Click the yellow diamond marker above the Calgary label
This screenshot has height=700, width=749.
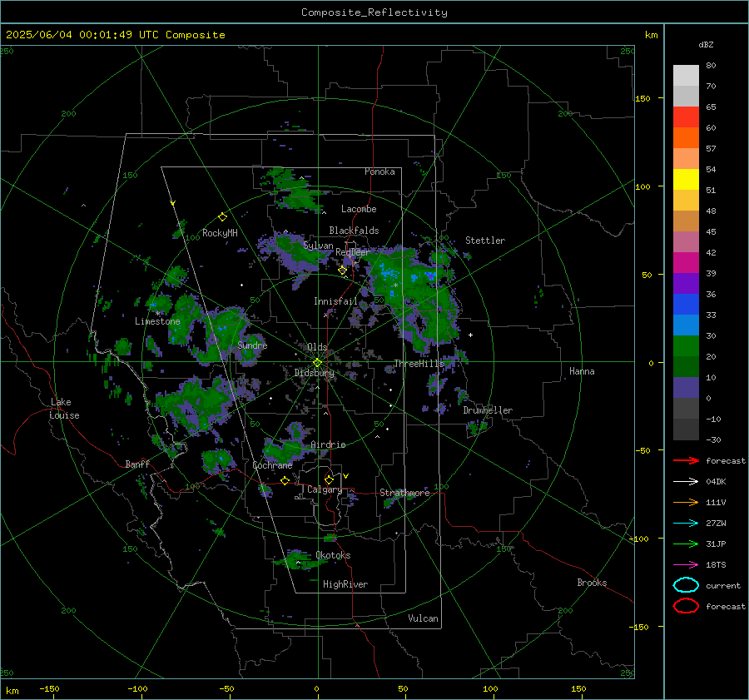[329, 479]
